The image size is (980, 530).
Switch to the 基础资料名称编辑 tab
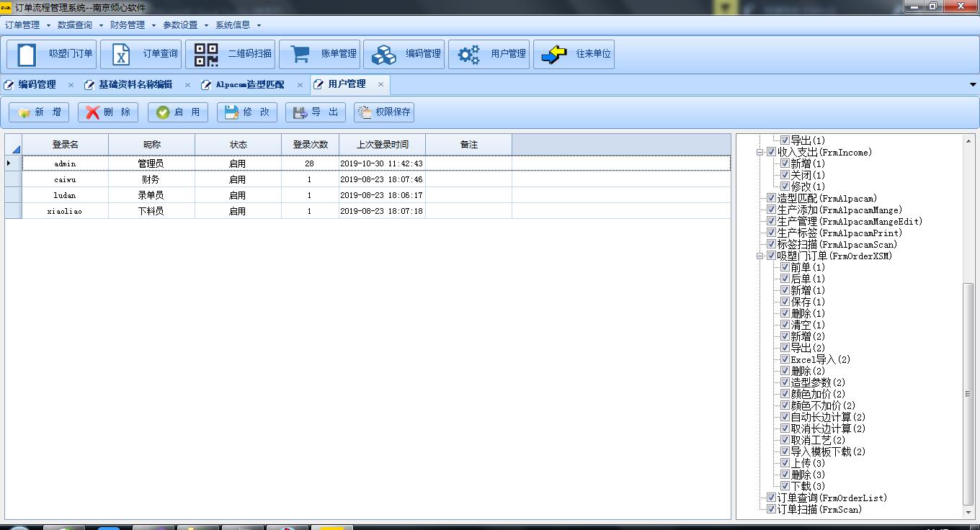click(x=135, y=85)
